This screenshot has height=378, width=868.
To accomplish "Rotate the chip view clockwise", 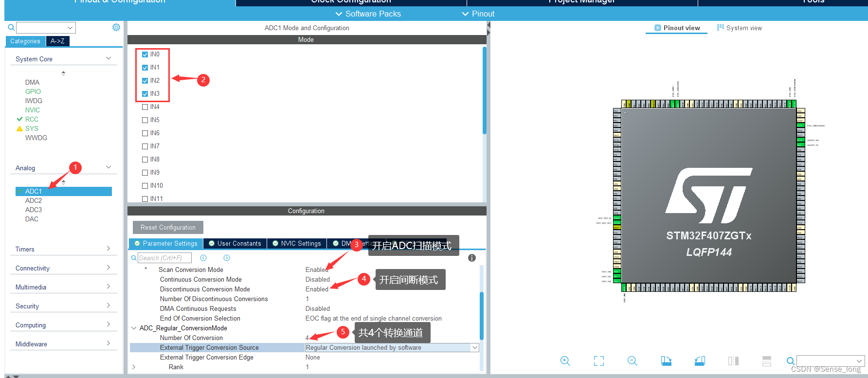I will point(666,360).
